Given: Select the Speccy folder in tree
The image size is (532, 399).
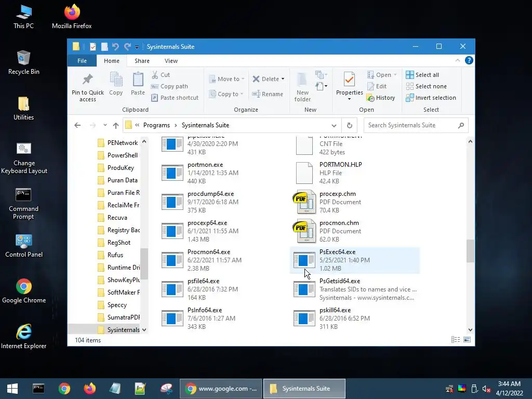Looking at the screenshot, I should 117,304.
